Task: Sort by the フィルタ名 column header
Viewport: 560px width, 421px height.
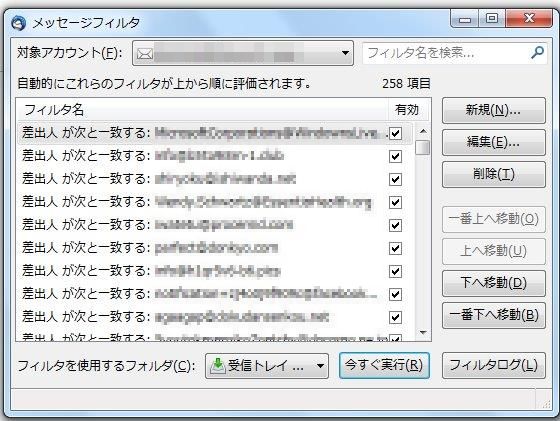Action: point(202,110)
